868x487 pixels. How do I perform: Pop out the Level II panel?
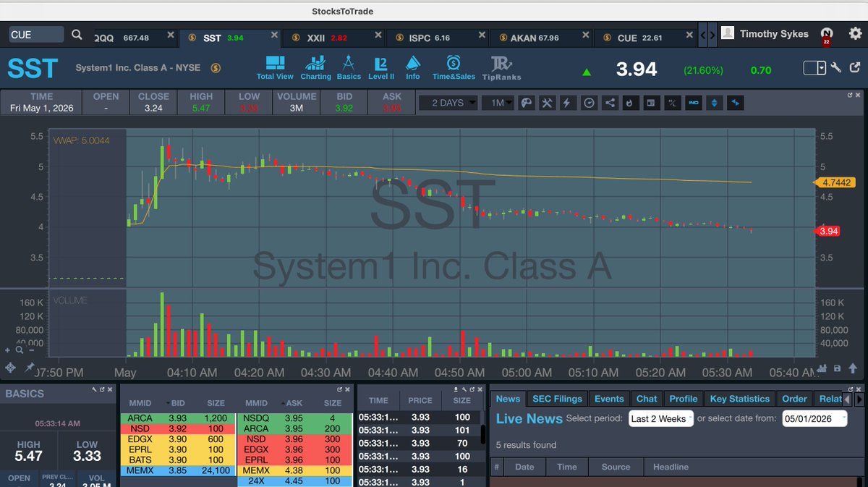pyautogui.click(x=339, y=389)
